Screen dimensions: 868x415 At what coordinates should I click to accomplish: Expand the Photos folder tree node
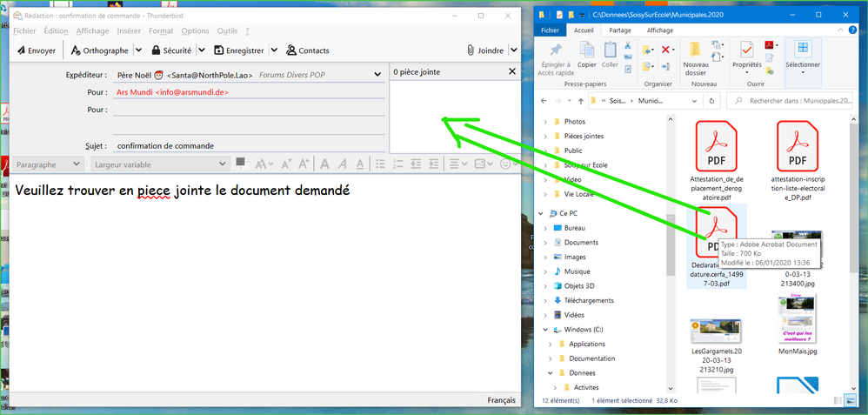(x=545, y=122)
